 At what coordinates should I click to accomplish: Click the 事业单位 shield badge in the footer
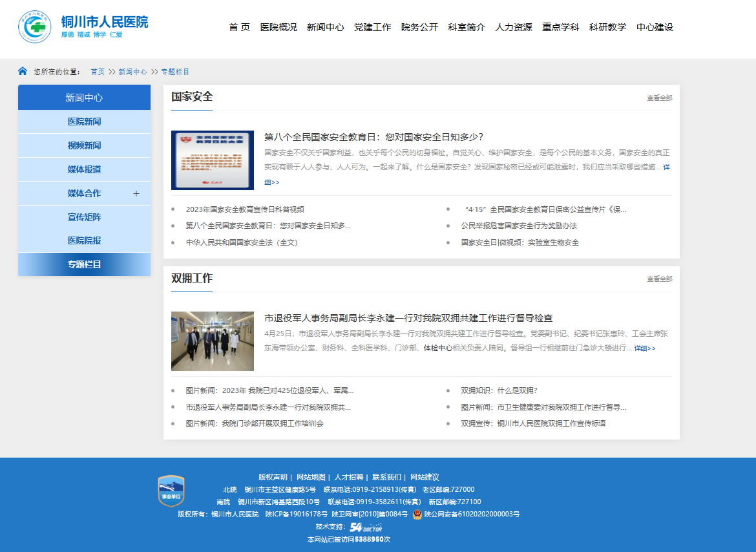171,491
